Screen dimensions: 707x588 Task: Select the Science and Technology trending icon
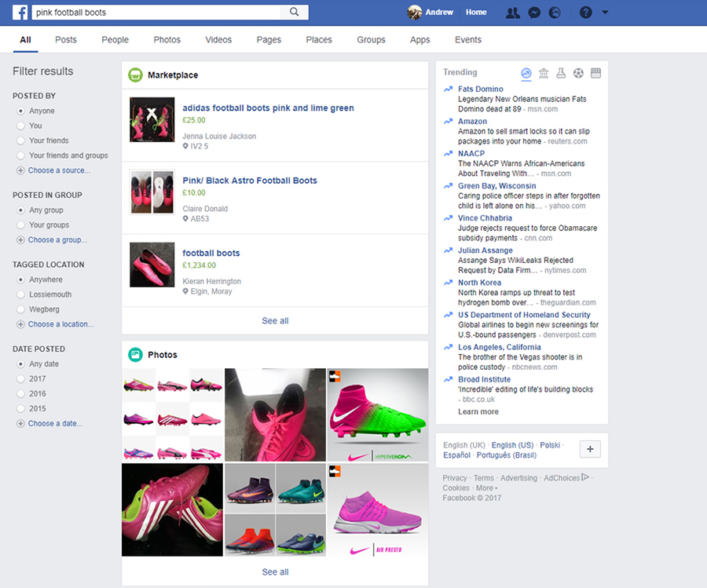(561, 73)
